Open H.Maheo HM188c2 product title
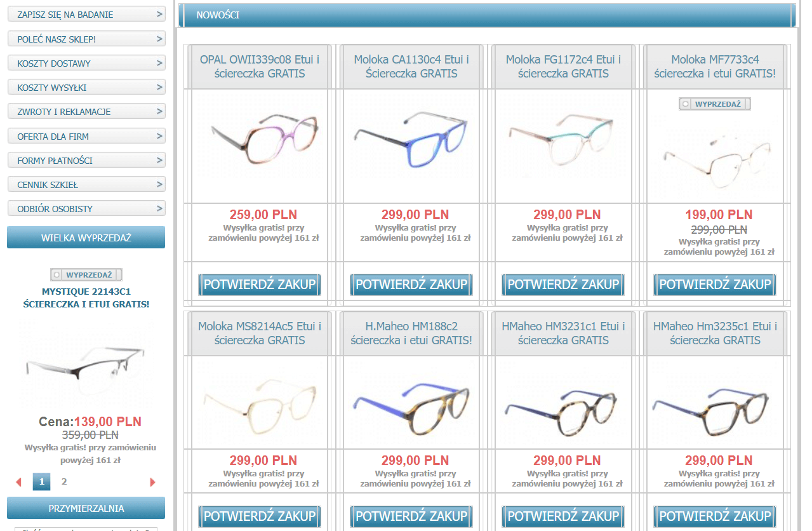 (411, 333)
